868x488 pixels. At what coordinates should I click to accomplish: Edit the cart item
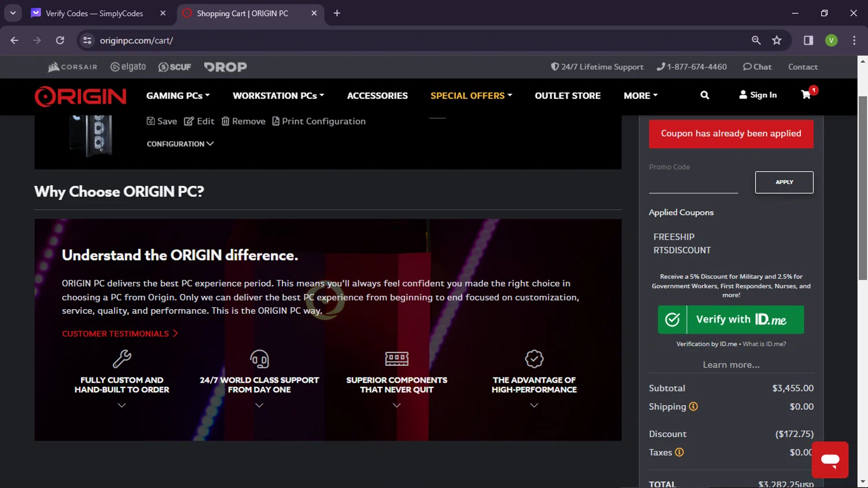[199, 121]
